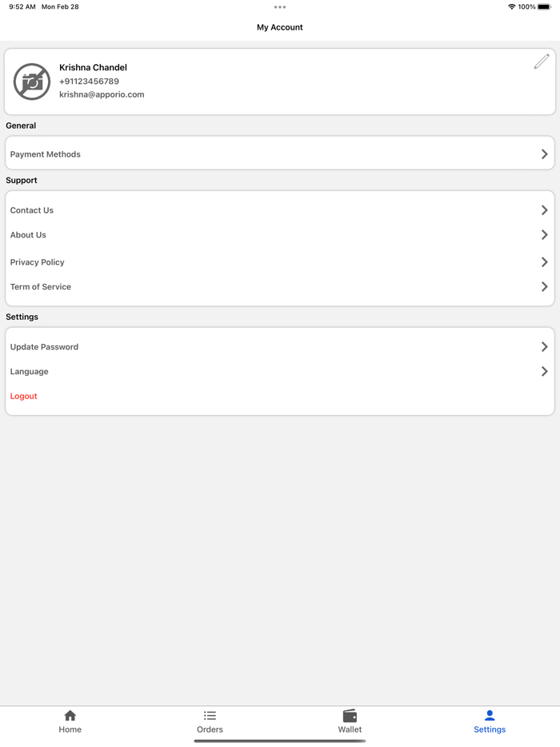
Task: Expand the Contact Us chevron
Action: pyautogui.click(x=544, y=210)
